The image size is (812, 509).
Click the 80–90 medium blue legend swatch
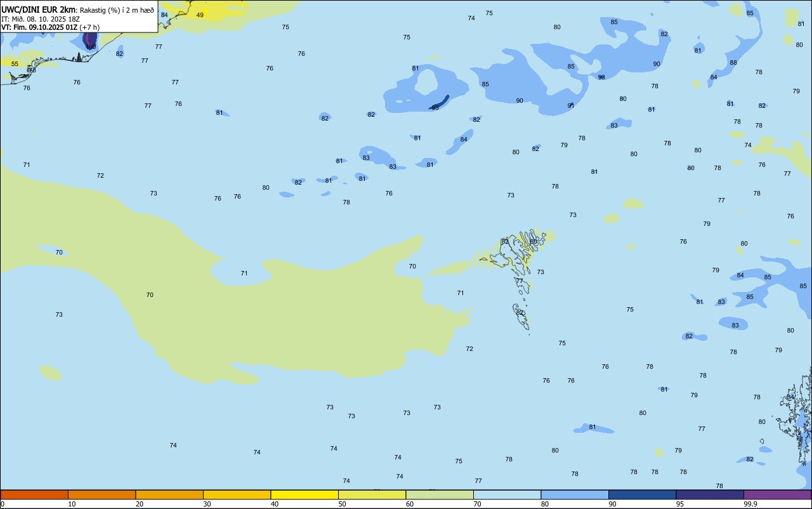pyautogui.click(x=575, y=494)
